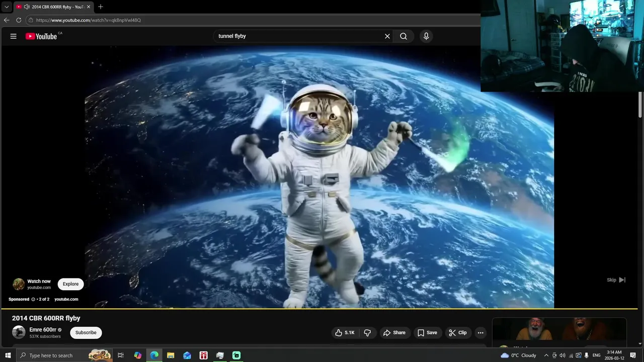This screenshot has width=644, height=362.
Task: Open the ad's Watch now link
Action: [39, 282]
